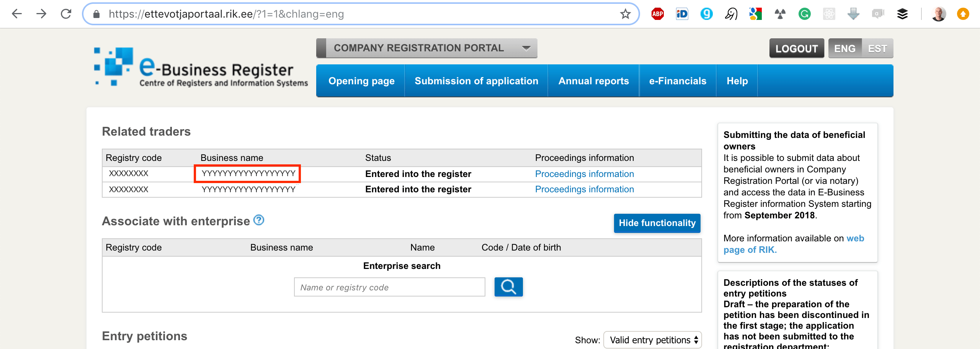Open the Submission of application tab
The image size is (980, 349).
(476, 81)
